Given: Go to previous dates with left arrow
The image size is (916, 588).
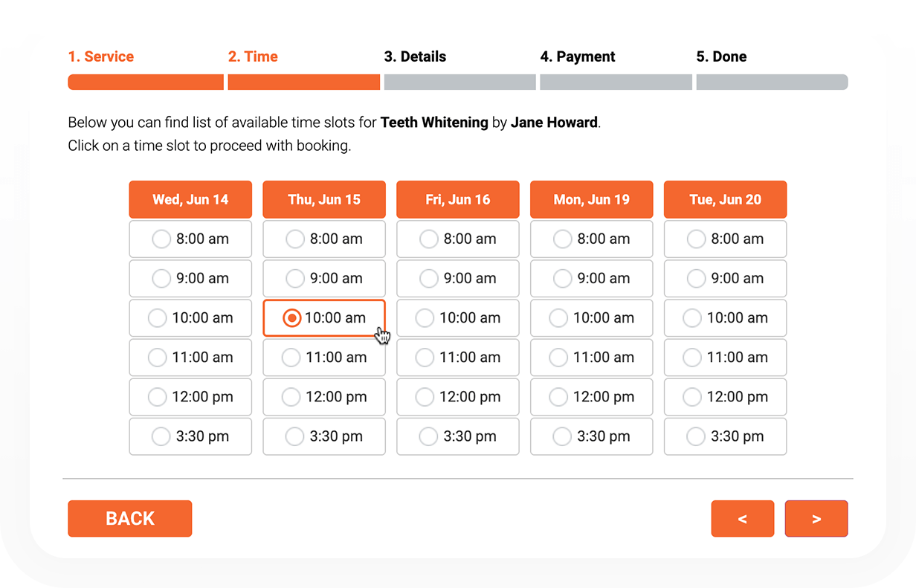Looking at the screenshot, I should [742, 519].
